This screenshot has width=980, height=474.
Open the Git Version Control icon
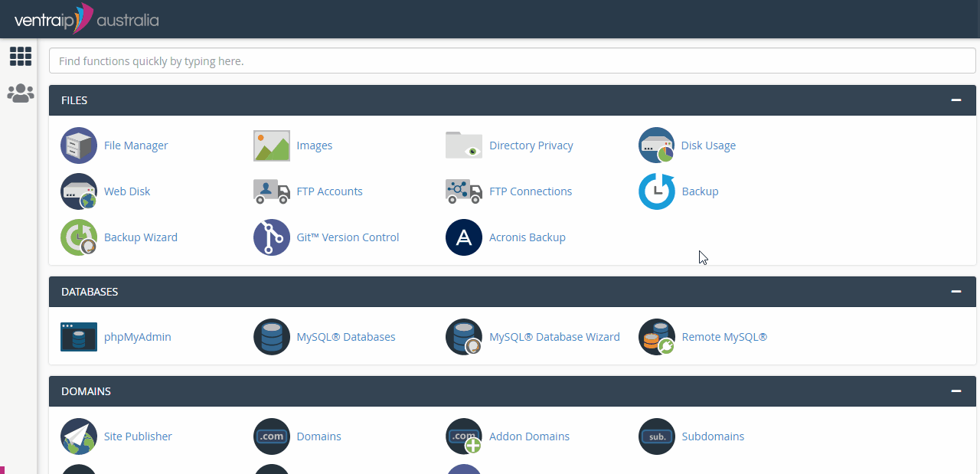click(272, 237)
